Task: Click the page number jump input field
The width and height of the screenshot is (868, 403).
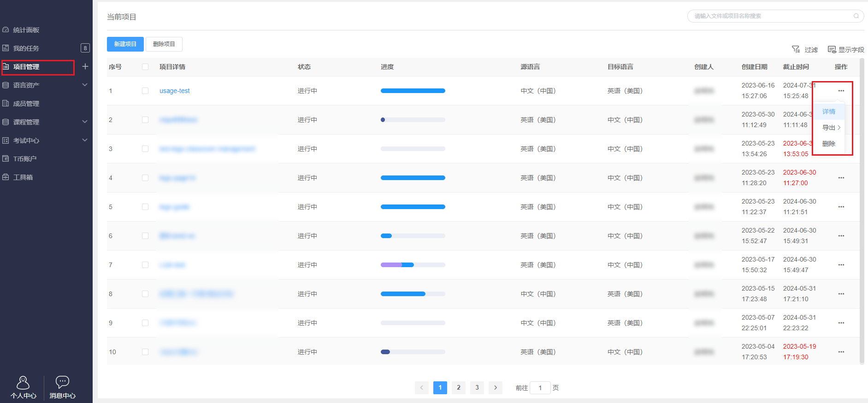Action: (540, 388)
